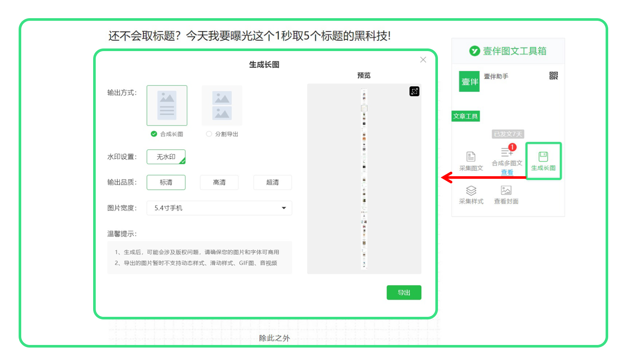
Task: Click the 生成长图 tool icon
Action: point(543,157)
